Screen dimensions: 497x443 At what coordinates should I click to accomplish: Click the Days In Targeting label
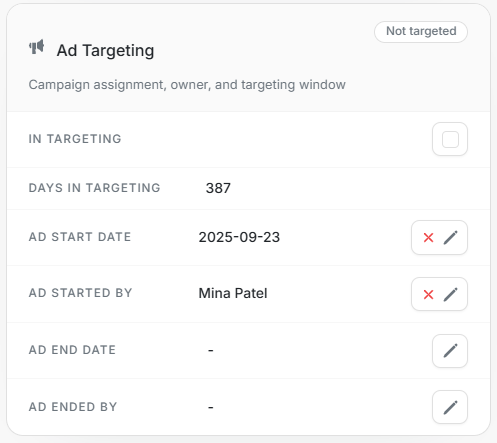(x=94, y=188)
